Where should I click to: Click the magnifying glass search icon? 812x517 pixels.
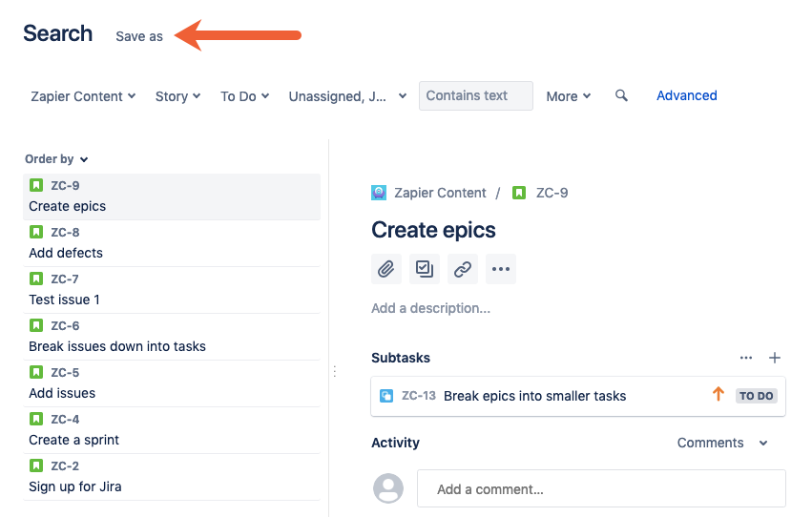tap(621, 95)
